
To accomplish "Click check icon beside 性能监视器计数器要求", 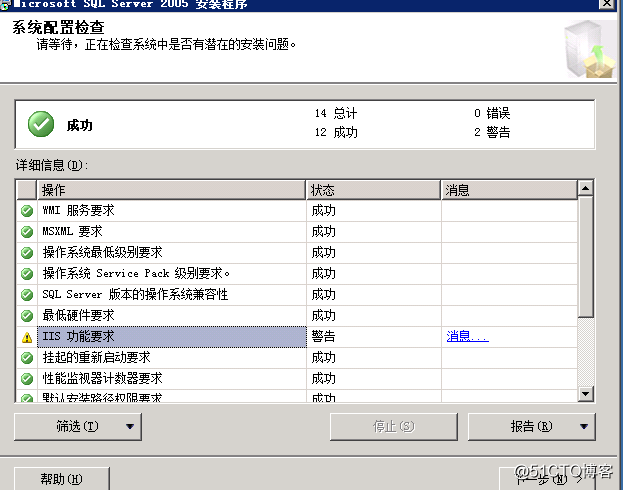I will (x=27, y=379).
